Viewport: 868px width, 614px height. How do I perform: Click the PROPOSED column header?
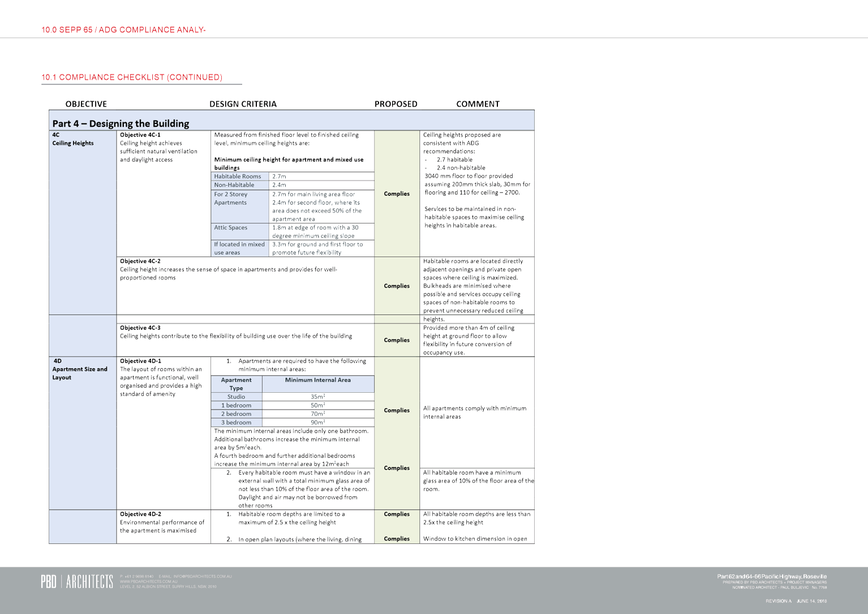point(396,104)
